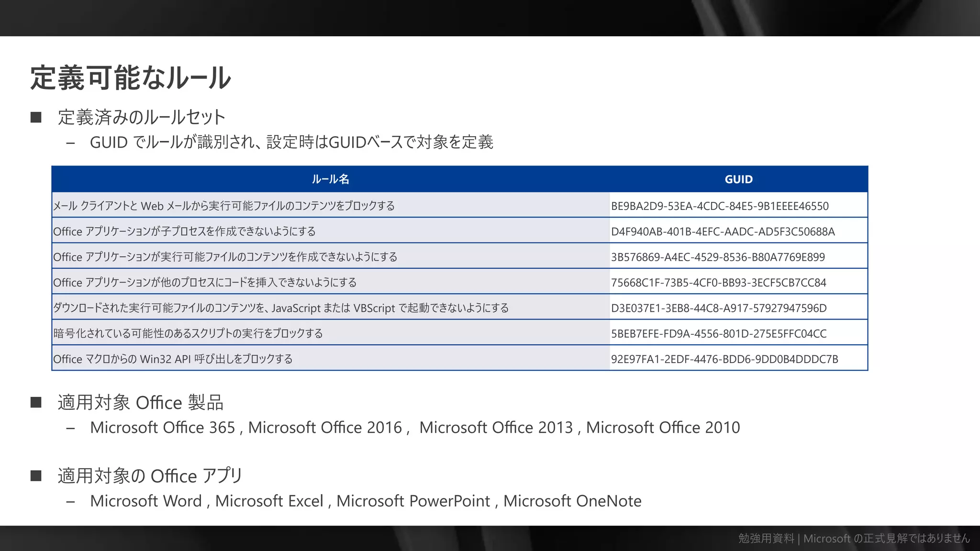Click the footer disclaimer 勉強用資料 | Microsoft の正式見解ではありません
Screen dimensions: 980x551
(x=854, y=539)
